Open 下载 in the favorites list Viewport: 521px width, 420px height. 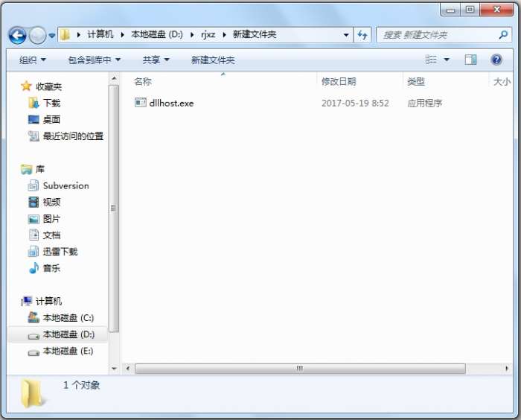click(x=51, y=103)
